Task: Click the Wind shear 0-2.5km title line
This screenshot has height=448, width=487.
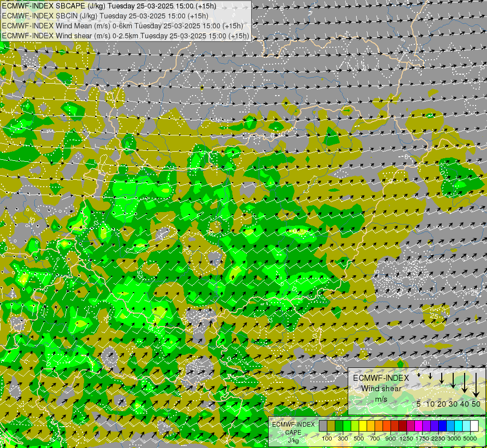Action: [x=125, y=36]
